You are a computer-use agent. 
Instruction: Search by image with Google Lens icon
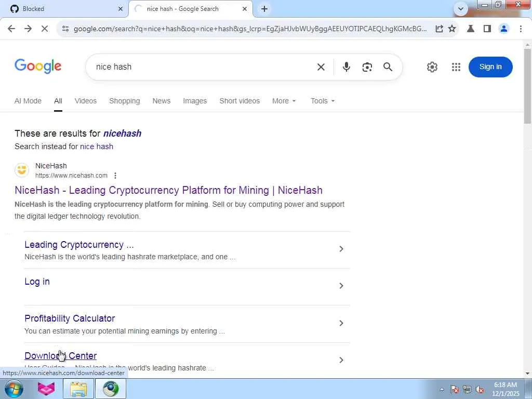[367, 67]
